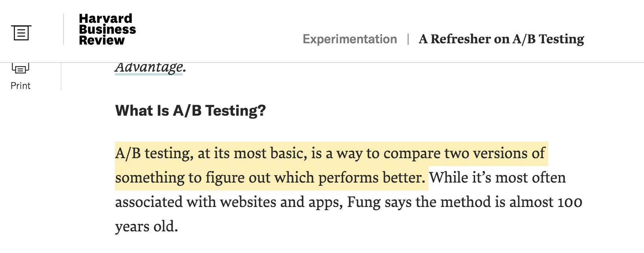
Task: Click the text "While it's most often"
Action: (497, 178)
